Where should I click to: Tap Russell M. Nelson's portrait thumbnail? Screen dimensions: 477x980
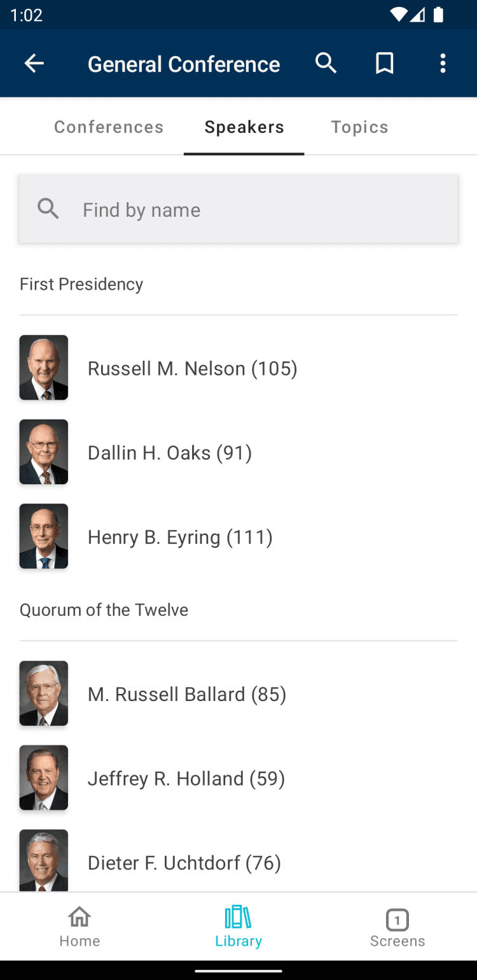44,367
